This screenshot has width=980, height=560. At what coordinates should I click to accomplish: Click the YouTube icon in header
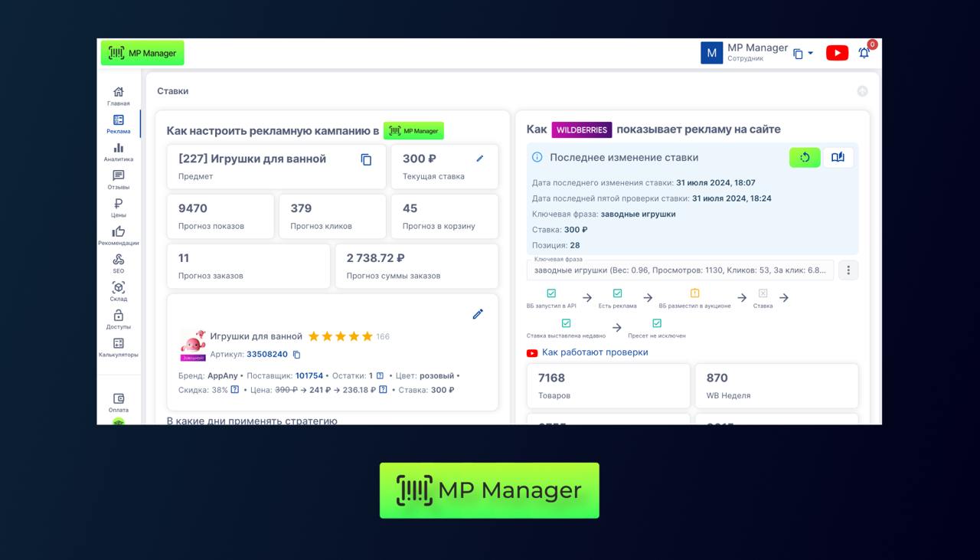(x=837, y=53)
